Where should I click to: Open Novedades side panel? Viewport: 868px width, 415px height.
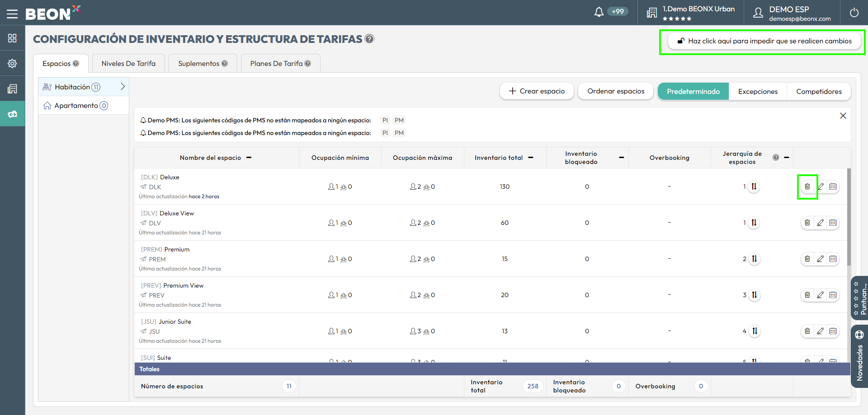tap(859, 356)
